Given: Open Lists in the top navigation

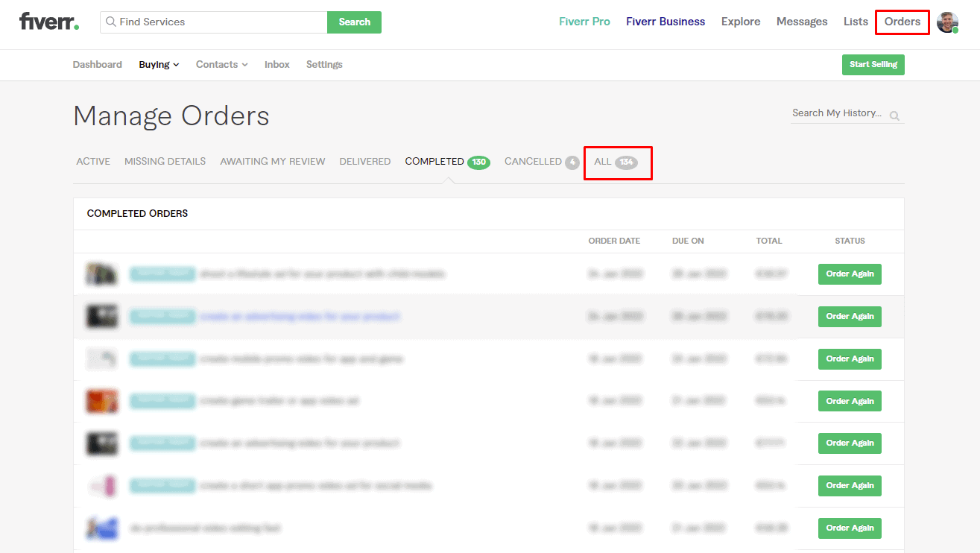Looking at the screenshot, I should [x=856, y=22].
